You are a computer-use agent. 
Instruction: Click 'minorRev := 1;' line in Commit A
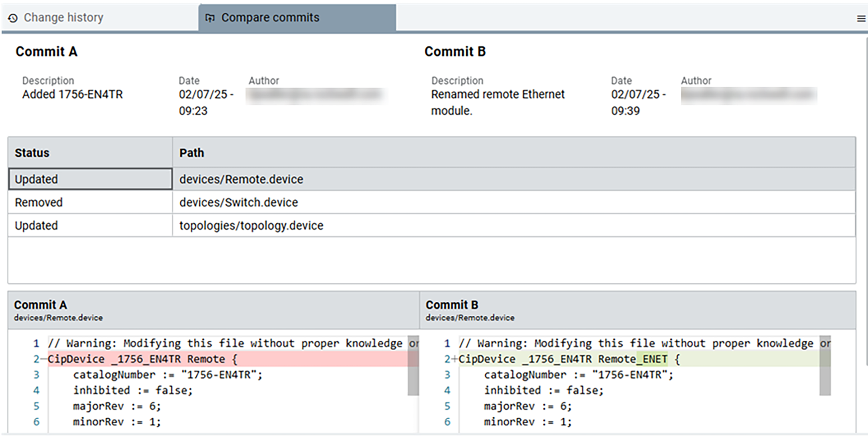117,422
